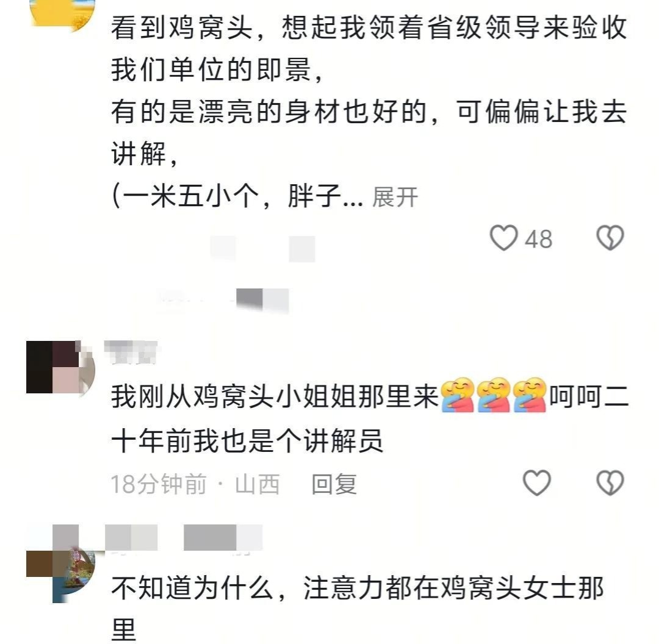Expand the truncated comment with 展开
Viewport: 659px width, 644px height.
(395, 198)
